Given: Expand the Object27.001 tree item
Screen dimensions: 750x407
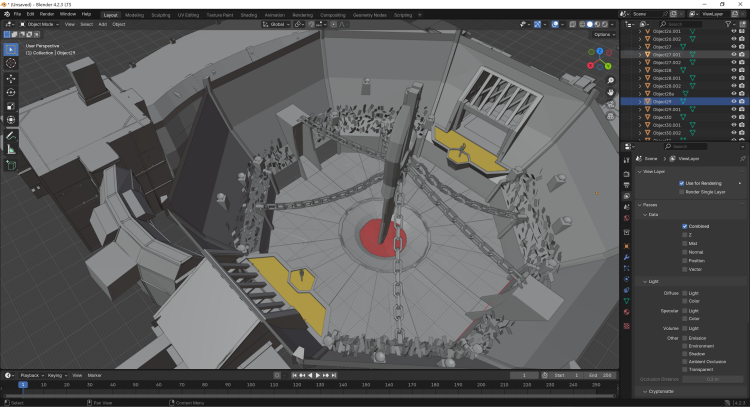Looking at the screenshot, I should pos(640,54).
